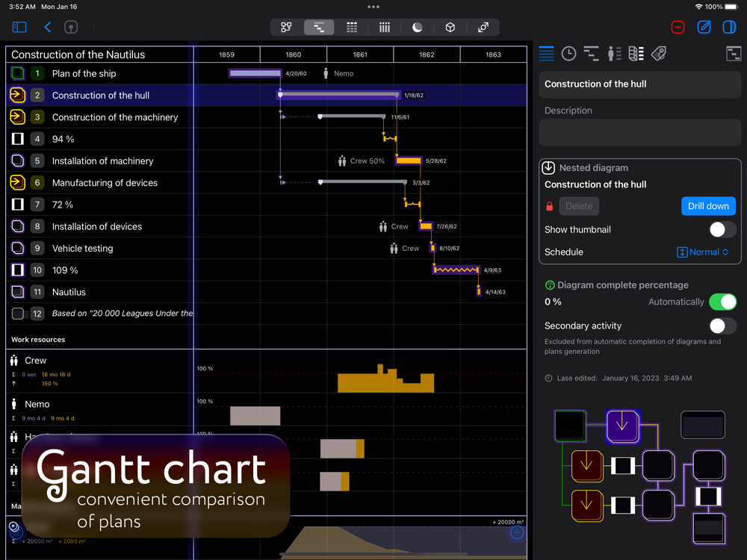The width and height of the screenshot is (747, 560).
Task: Click the empty Description field
Action: [640, 132]
